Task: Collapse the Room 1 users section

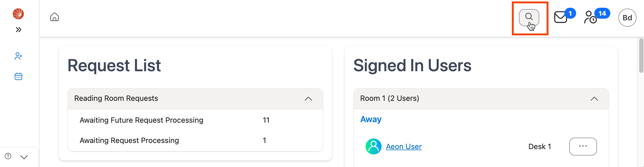Action: point(594,99)
